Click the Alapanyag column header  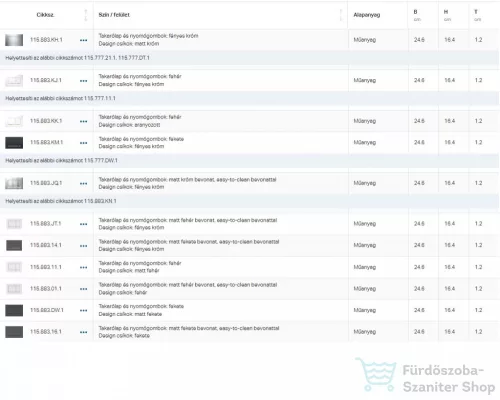[x=367, y=15]
